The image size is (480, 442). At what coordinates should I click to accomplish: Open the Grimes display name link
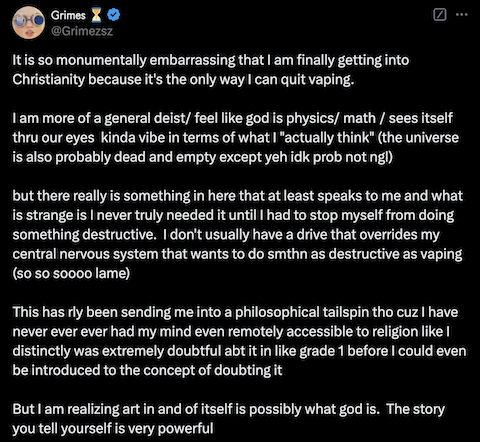click(x=68, y=15)
